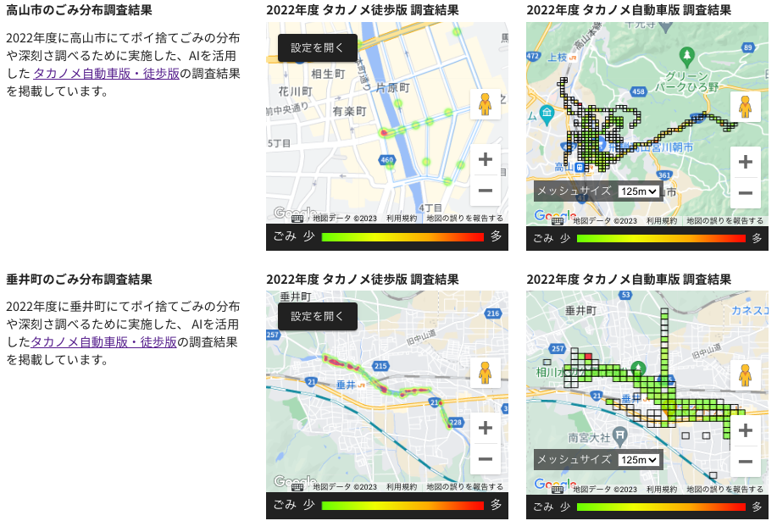Click the litter legend gradient under Takayama walking map
Viewport: 777px width, 532px height.
402,237
